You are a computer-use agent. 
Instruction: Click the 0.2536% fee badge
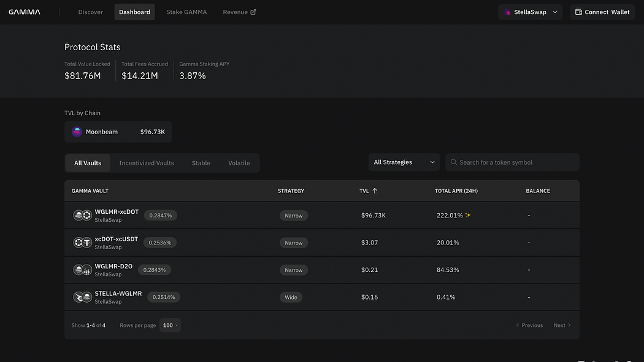[159, 243]
